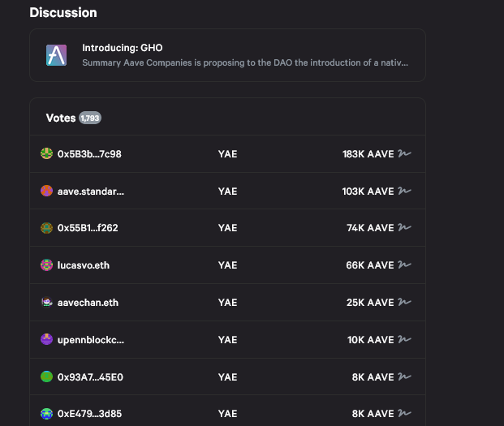Select the 0x5B3b...7c98 voter address
Screen dimensions: 504x426
(89, 154)
